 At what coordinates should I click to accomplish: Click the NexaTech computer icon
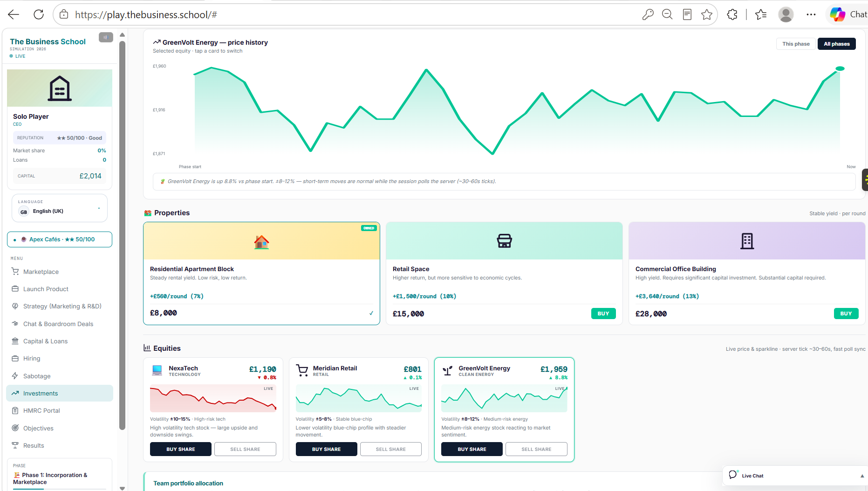(157, 370)
